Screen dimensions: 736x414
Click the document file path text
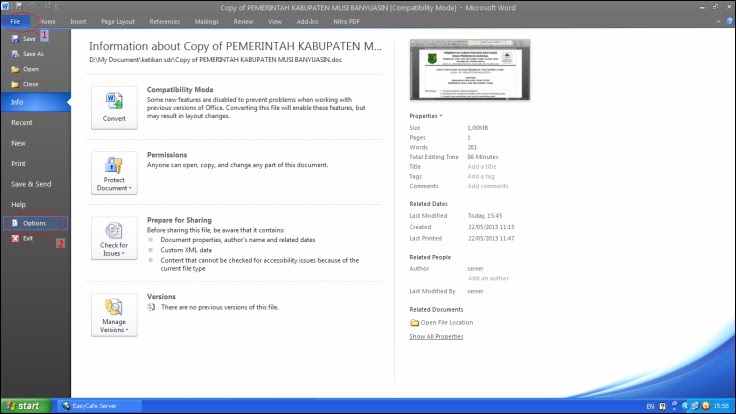coord(215,60)
